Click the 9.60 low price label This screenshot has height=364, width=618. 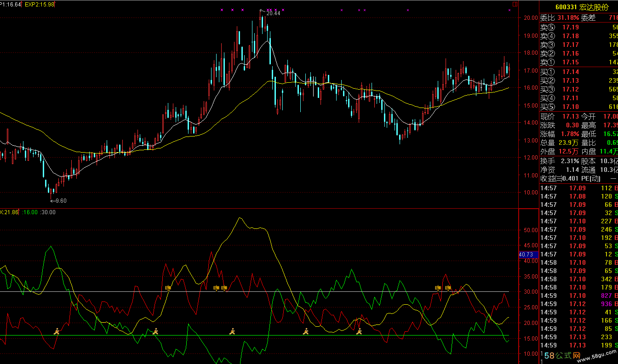coord(61,200)
